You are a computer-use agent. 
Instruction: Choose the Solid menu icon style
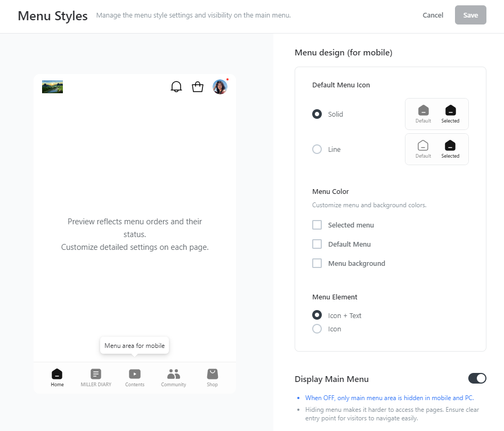coord(317,115)
